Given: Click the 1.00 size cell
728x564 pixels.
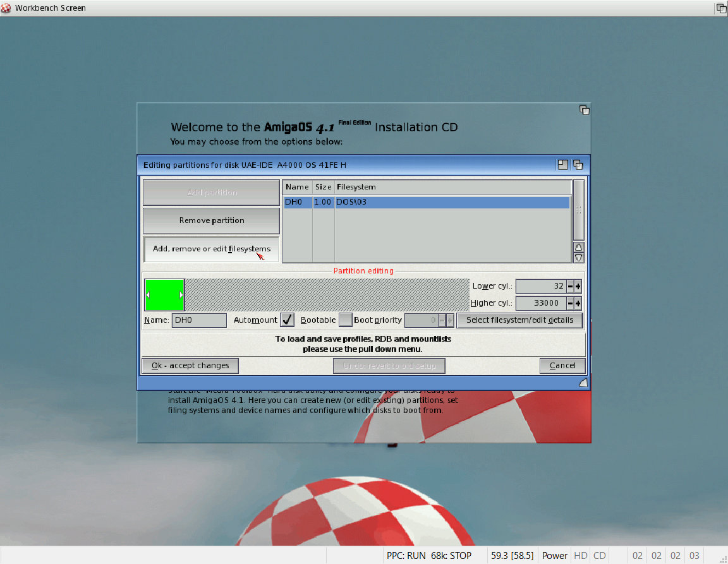Looking at the screenshot, I should 323,202.
